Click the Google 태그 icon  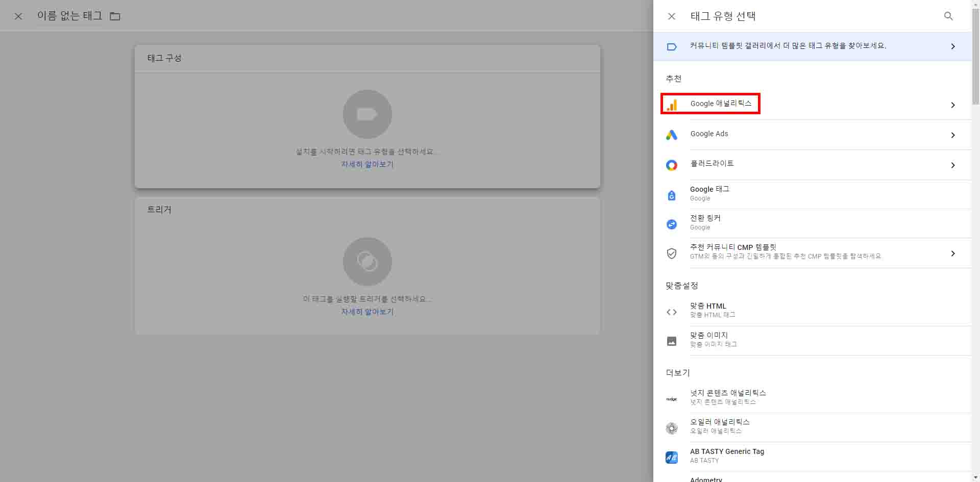point(672,195)
